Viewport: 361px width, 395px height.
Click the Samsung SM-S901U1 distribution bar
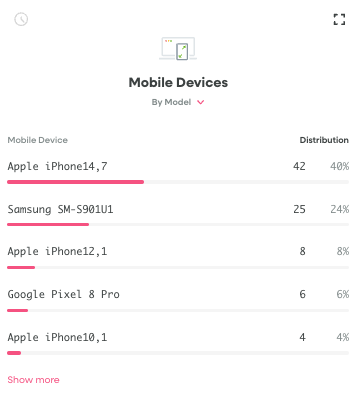click(178, 225)
